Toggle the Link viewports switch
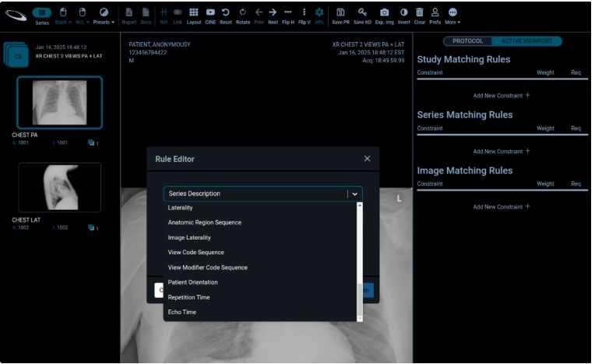 click(178, 16)
